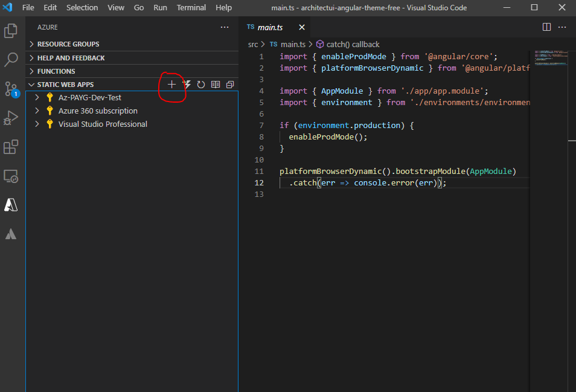Open the documentation book icon in Static Web Apps
The height and width of the screenshot is (392, 576).
tap(216, 85)
